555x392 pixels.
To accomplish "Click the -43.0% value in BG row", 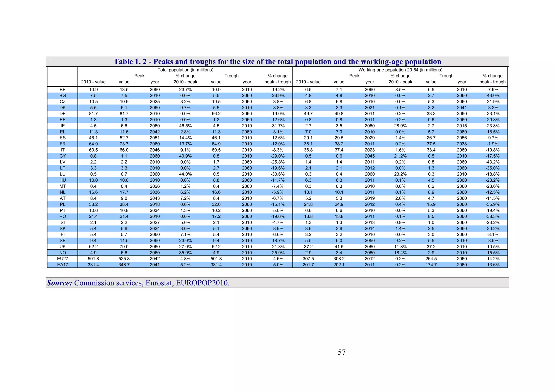I will click(493, 96).
